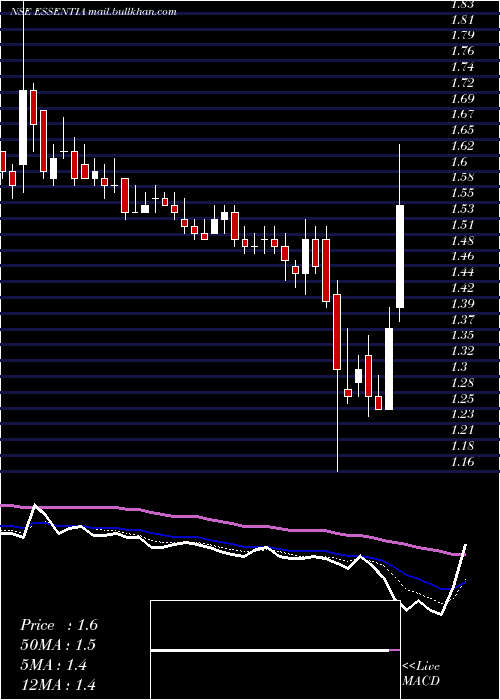Click the 1.42 price axis label

tap(462, 288)
